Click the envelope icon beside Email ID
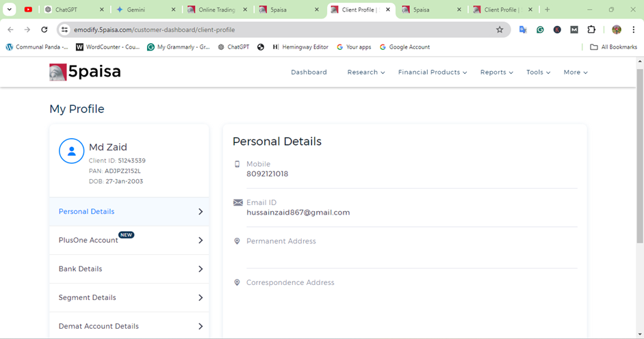The image size is (644, 339). [237, 202]
